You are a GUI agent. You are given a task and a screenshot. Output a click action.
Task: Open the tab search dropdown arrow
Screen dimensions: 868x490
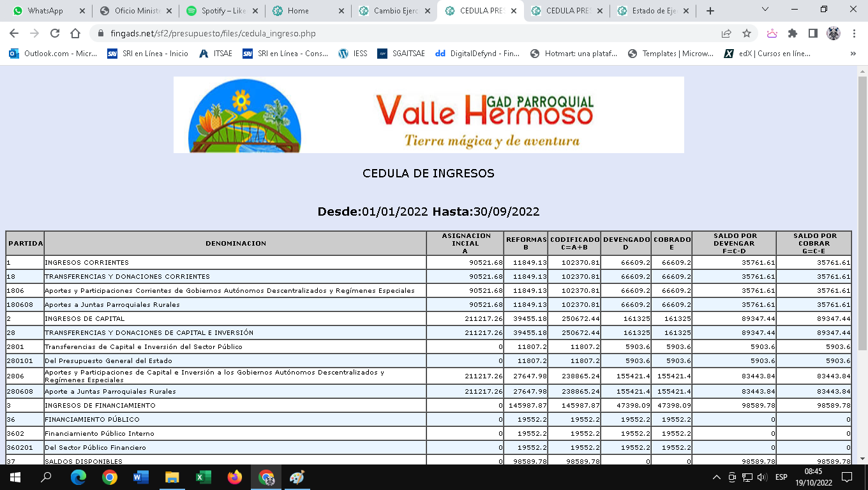pos(766,10)
